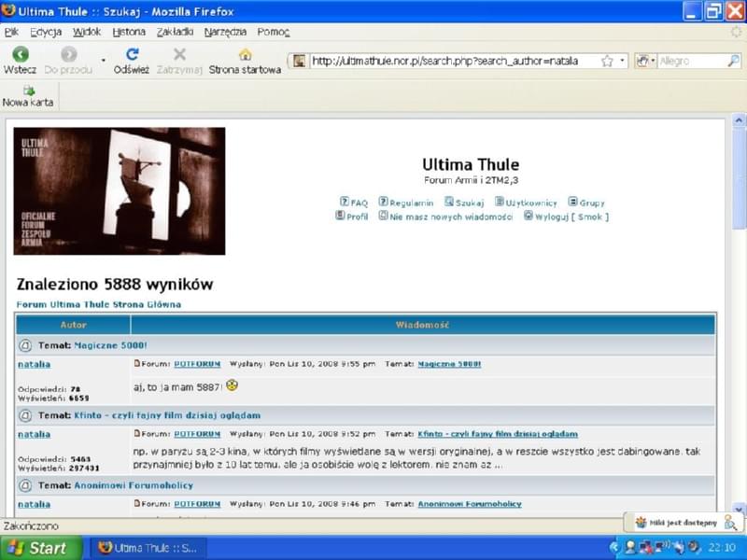Open the Magiczne 5000! topic header title

[x=110, y=345]
